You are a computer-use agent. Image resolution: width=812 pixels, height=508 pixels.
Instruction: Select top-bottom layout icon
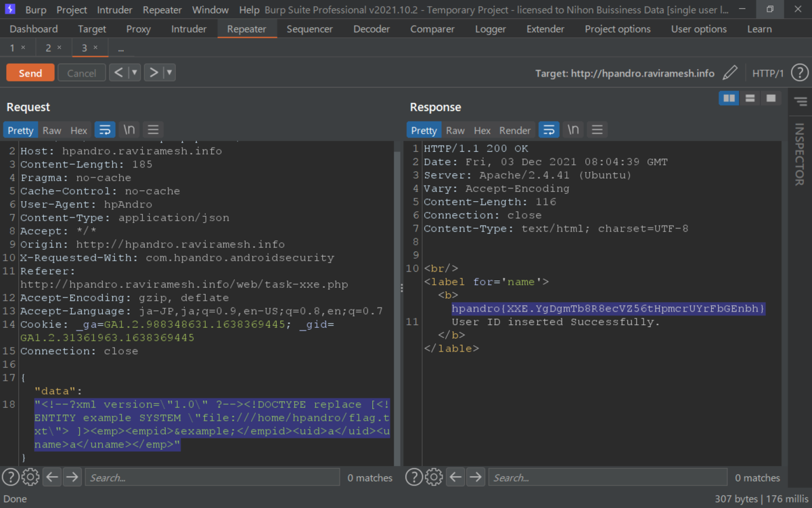[750, 98]
